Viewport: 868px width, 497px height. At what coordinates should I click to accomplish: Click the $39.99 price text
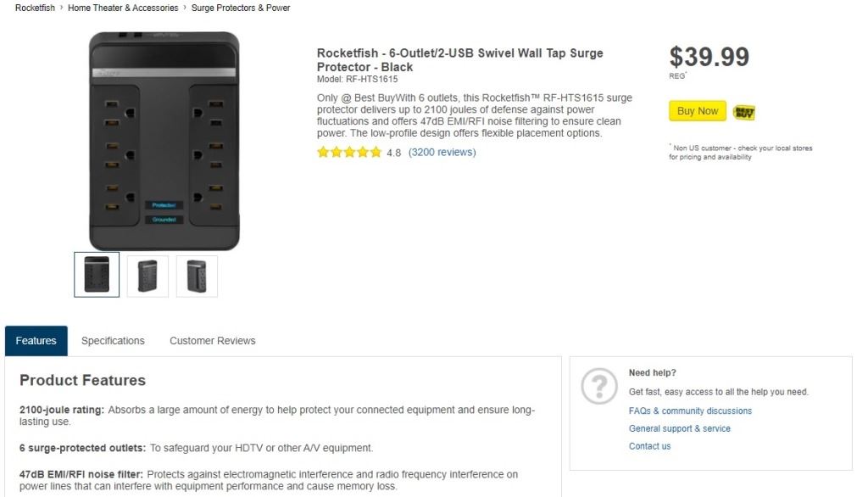[x=709, y=57]
